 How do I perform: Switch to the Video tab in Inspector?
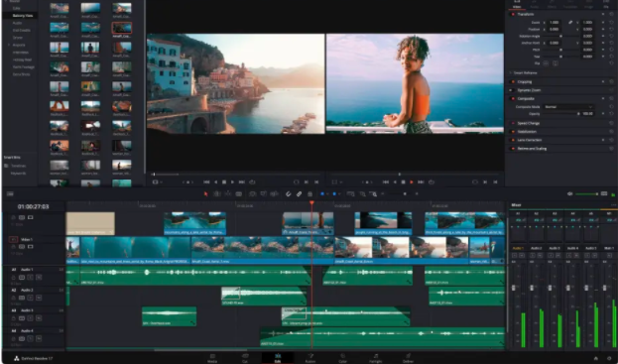coord(517,7)
